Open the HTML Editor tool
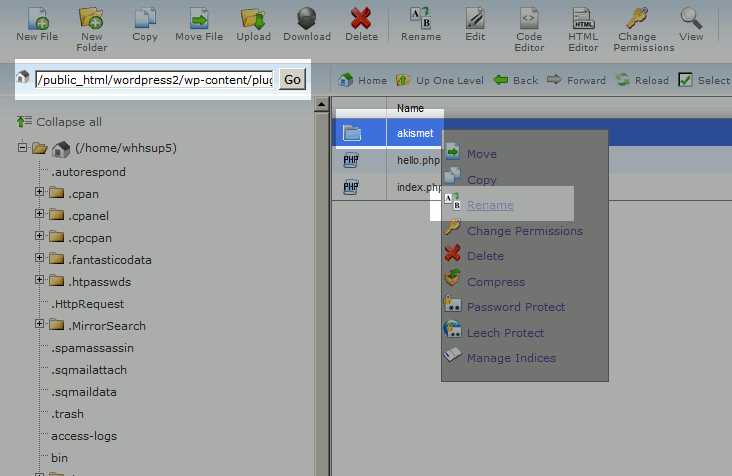The width and height of the screenshot is (732, 476). [584, 18]
